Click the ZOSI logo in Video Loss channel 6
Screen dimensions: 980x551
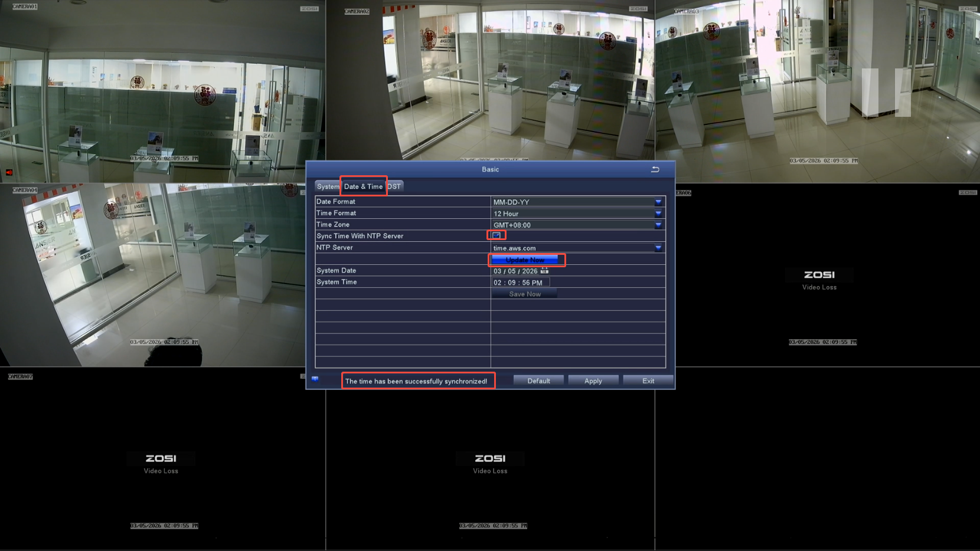[819, 275]
